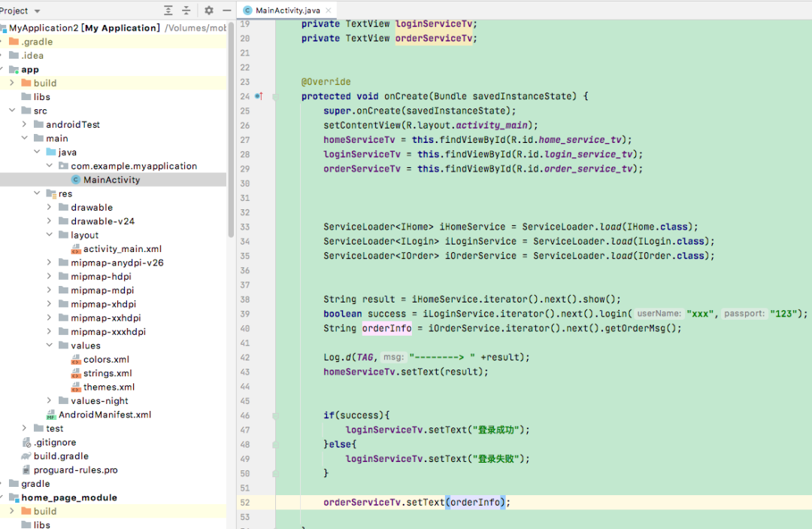The width and height of the screenshot is (812, 529).
Task: Click line number 52 in the gutter
Action: tap(245, 503)
